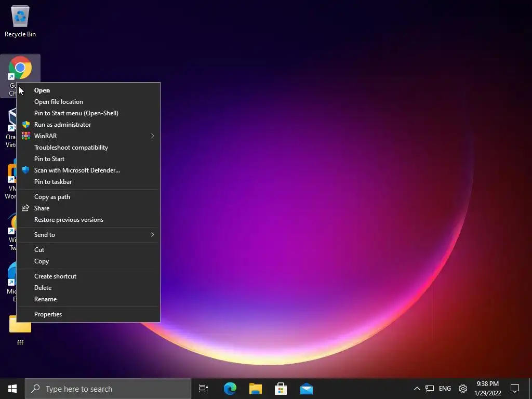The height and width of the screenshot is (399, 532).
Task: Choose Copy as path
Action: click(88, 197)
